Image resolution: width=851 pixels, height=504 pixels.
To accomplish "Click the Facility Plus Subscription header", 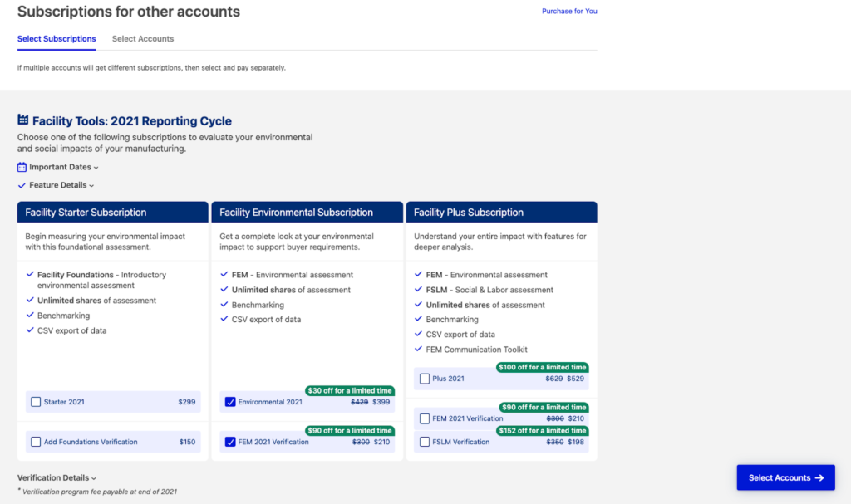I will click(501, 212).
